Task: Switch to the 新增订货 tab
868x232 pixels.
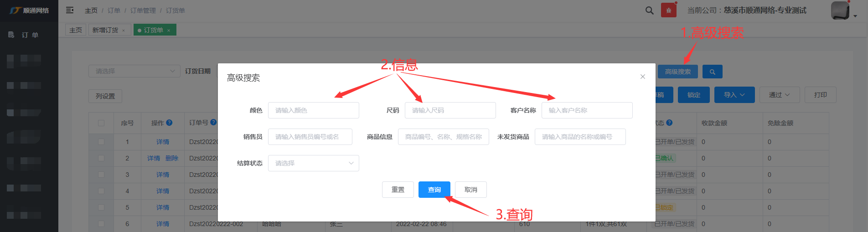Action: [105, 30]
